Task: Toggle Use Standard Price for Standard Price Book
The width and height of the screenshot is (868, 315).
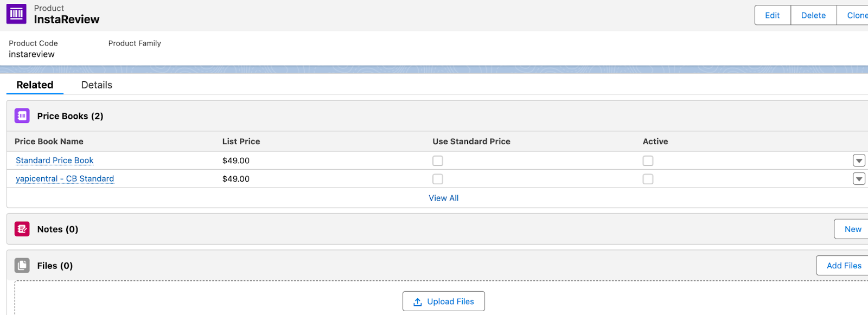Action: click(x=438, y=161)
